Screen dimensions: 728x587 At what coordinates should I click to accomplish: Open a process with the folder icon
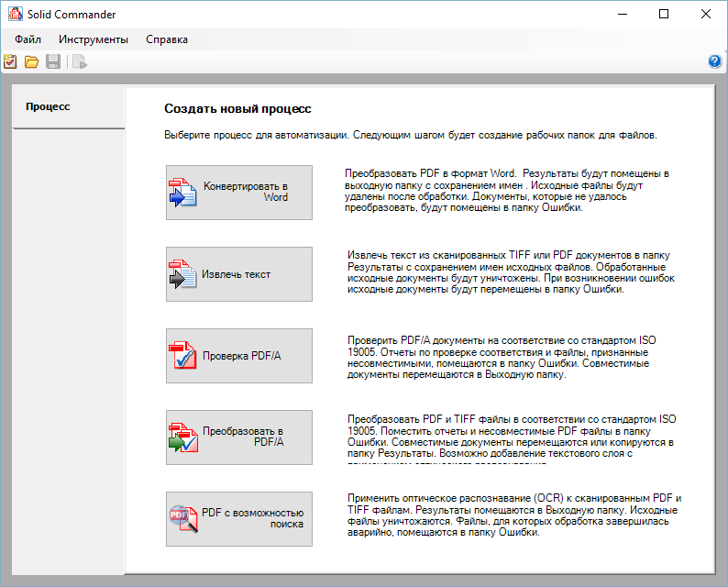[31, 61]
